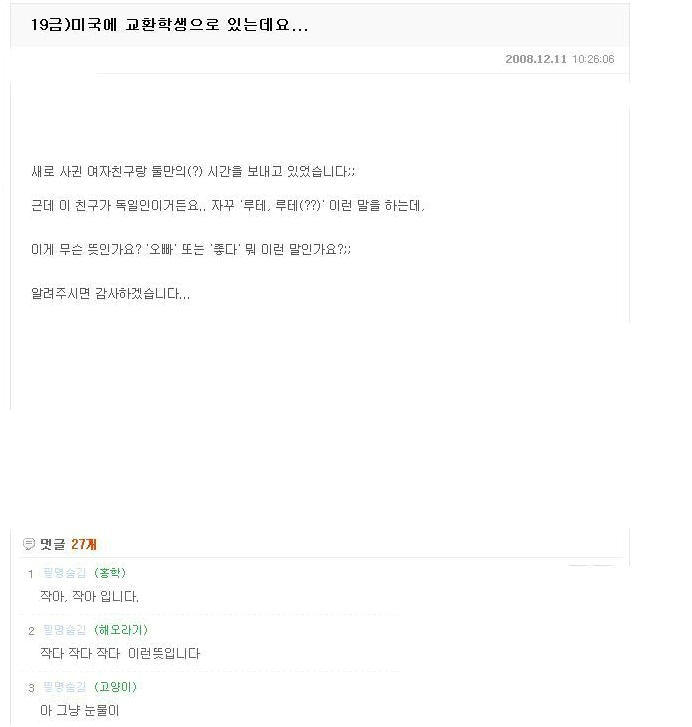
Task: Click the speech bubble comment icon
Action: 29,543
